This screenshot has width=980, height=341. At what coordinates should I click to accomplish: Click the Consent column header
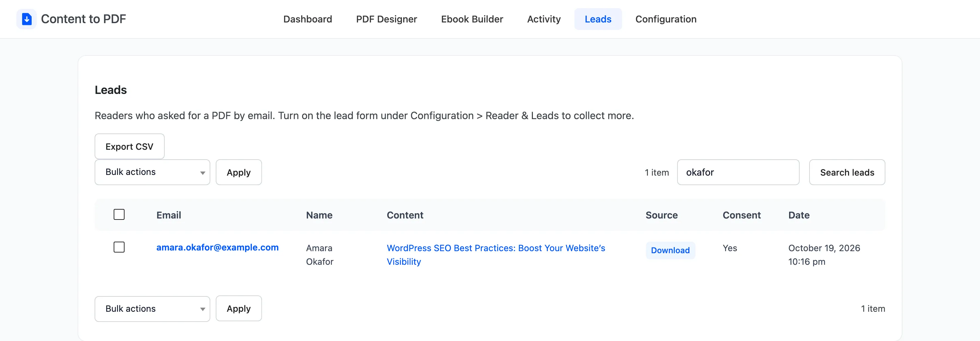(x=741, y=215)
